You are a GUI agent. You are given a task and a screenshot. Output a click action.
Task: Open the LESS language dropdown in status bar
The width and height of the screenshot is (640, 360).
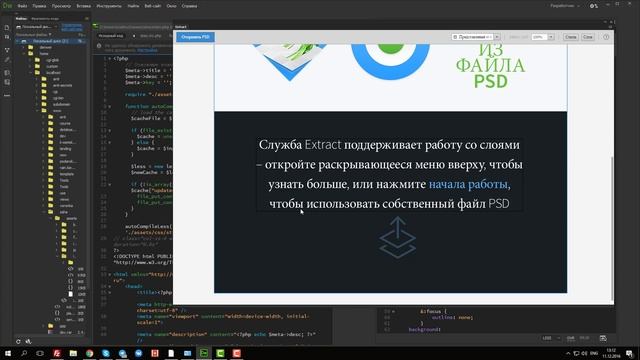(551, 338)
